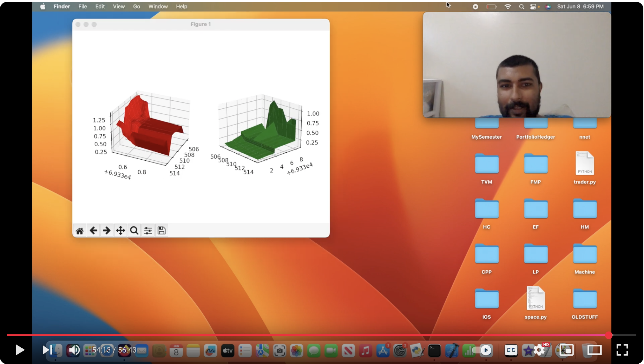Screen dimensions: 644x364
Task: Open the Freeform app in the Dock
Action: (x=210, y=351)
